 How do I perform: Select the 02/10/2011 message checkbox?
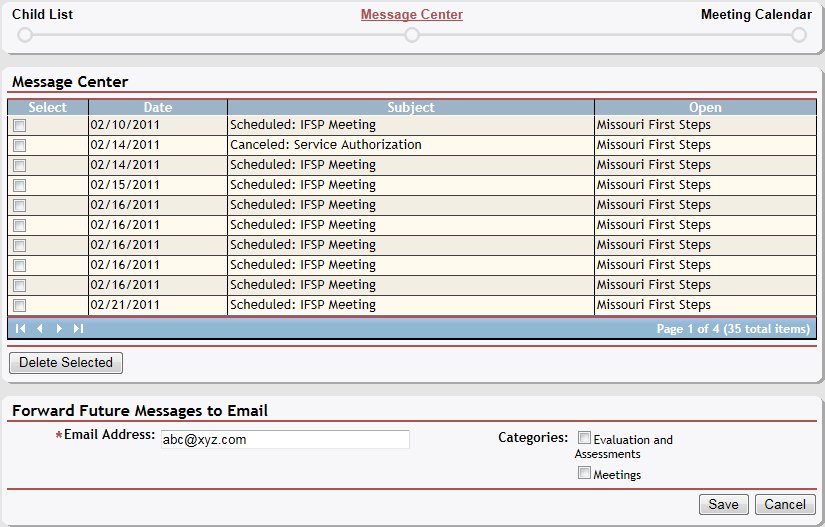[x=20, y=126]
